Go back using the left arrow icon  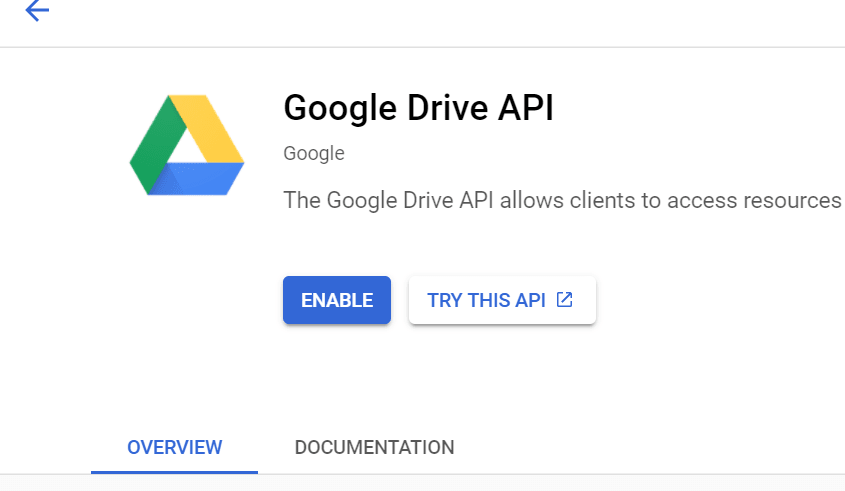(37, 10)
